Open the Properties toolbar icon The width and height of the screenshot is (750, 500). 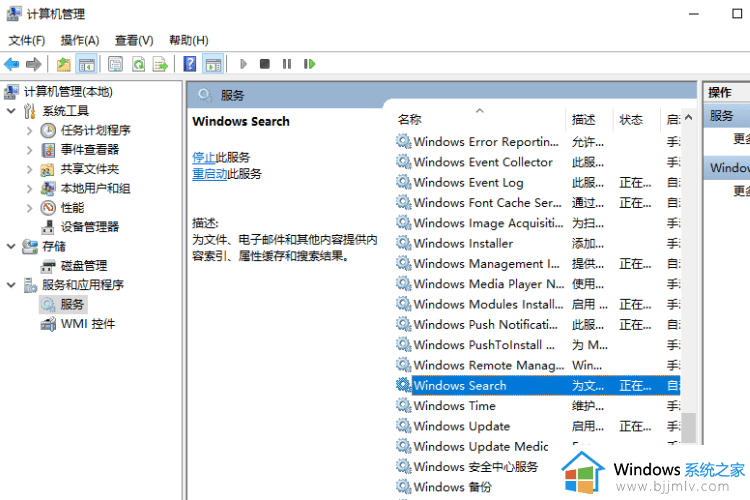point(115,64)
